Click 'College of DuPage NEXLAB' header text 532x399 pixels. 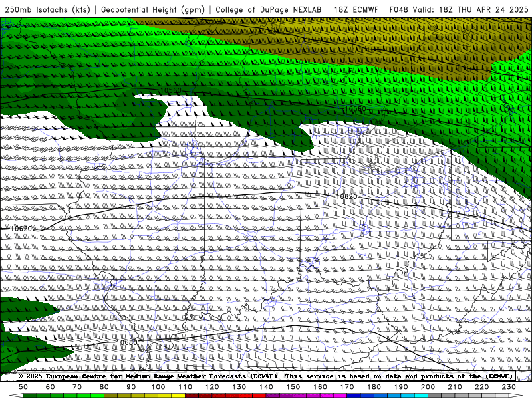coord(269,10)
